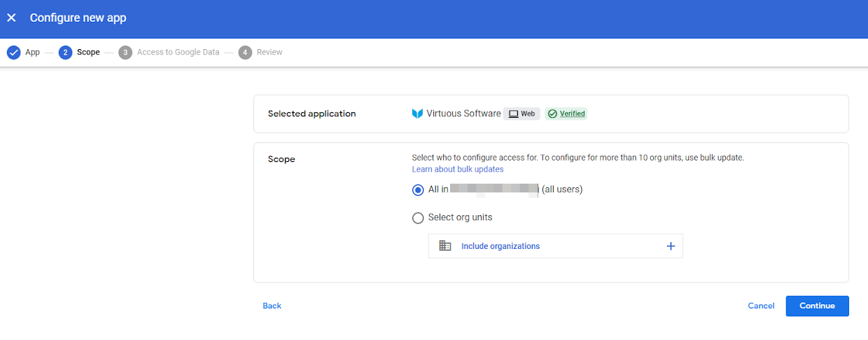The image size is (868, 340).
Task: Select the All users radio button
Action: pyautogui.click(x=418, y=189)
